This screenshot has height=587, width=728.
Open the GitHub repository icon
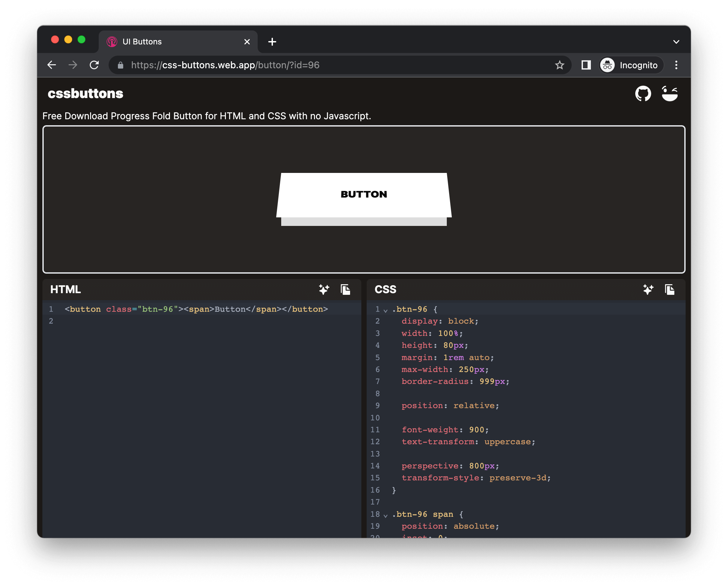(x=643, y=94)
